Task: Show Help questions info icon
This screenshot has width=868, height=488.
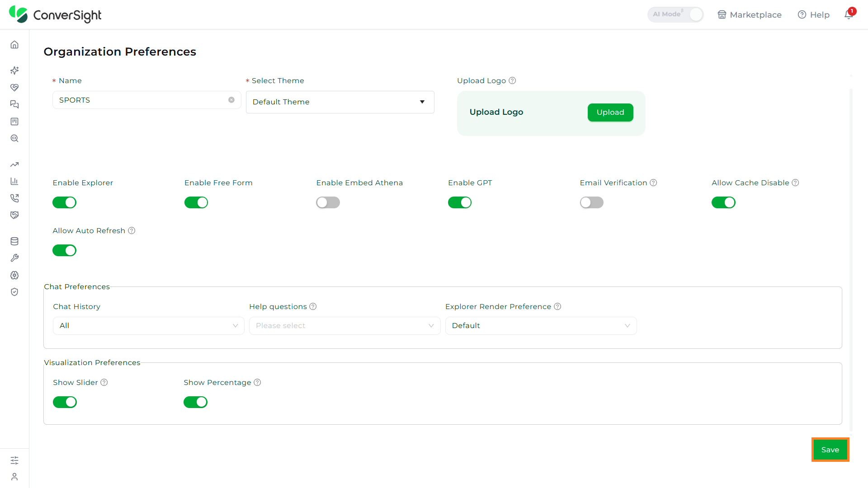Action: [x=313, y=306]
